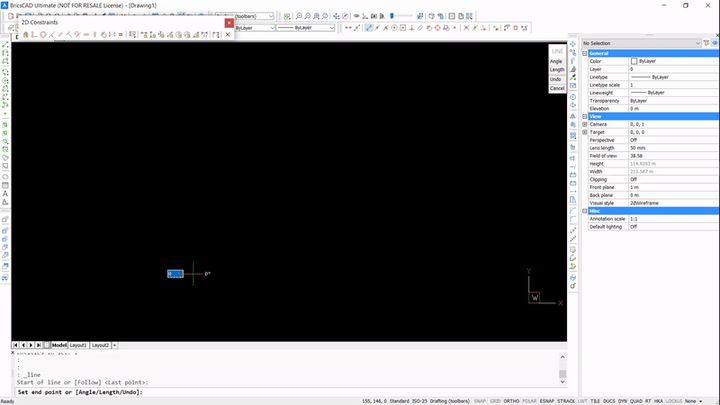Image resolution: width=720 pixels, height=405 pixels.
Task: Choose Length option in the line prompt menu
Action: coord(557,70)
